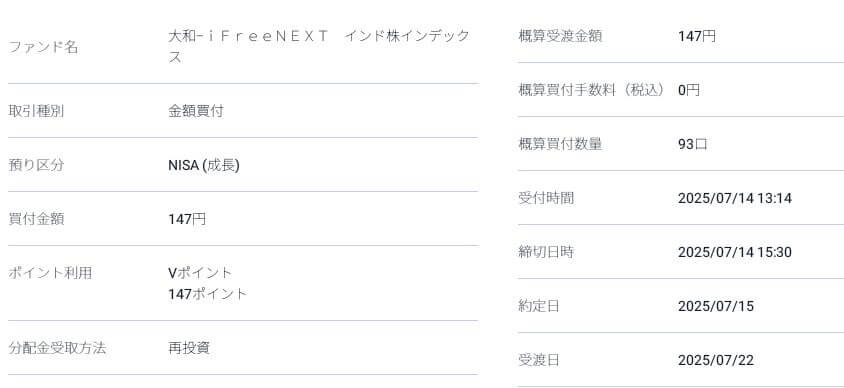Click the 再投資 distribution method value
Image resolution: width=844 pixels, height=388 pixels.
(x=189, y=348)
